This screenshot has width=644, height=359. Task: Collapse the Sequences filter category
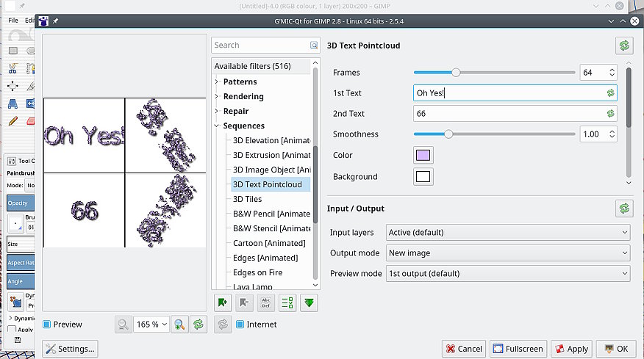click(216, 126)
